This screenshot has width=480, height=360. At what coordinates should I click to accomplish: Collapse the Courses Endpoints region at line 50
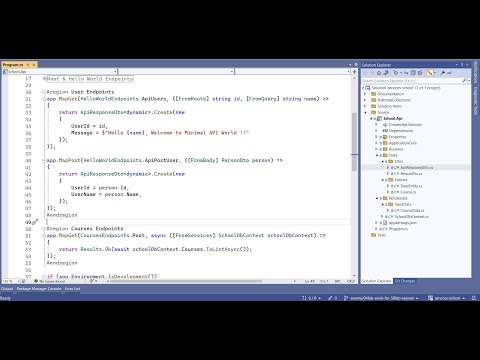click(44, 229)
